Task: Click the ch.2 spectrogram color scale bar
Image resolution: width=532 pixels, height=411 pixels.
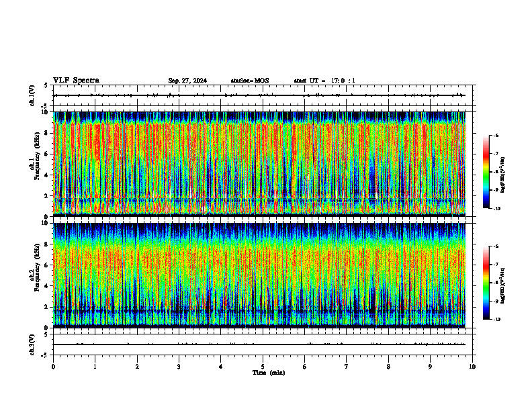Action: click(486, 283)
